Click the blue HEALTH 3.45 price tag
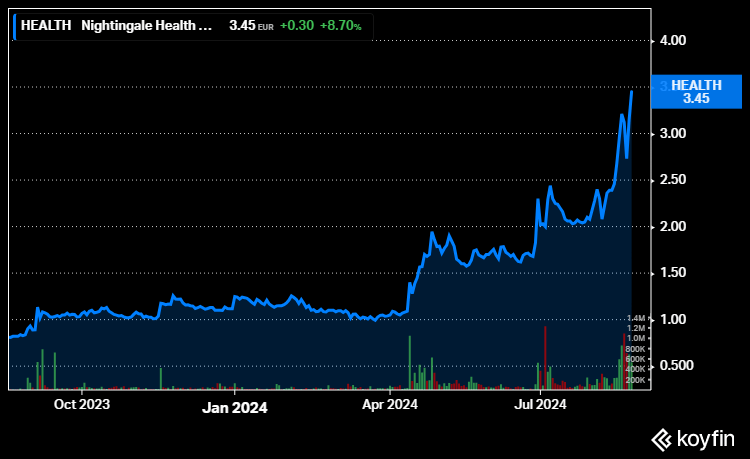 (695, 92)
